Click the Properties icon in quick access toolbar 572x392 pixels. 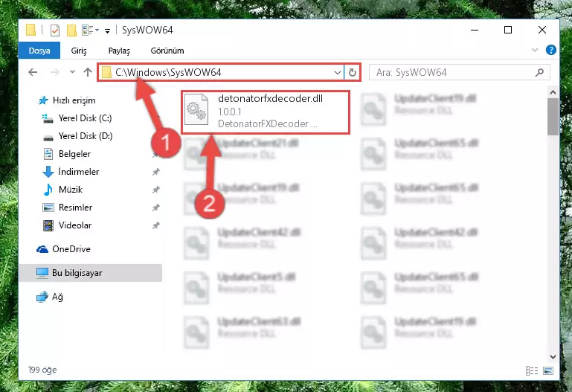pos(55,30)
